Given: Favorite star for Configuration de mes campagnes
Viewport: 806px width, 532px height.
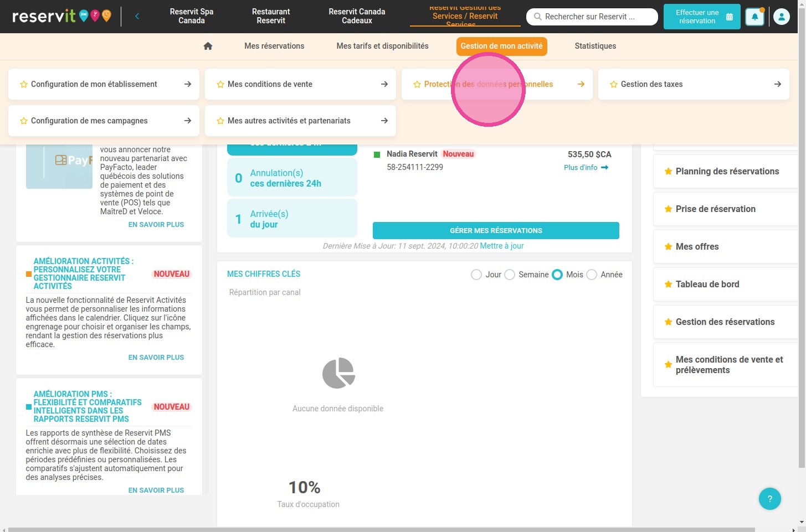Looking at the screenshot, I should 24,121.
